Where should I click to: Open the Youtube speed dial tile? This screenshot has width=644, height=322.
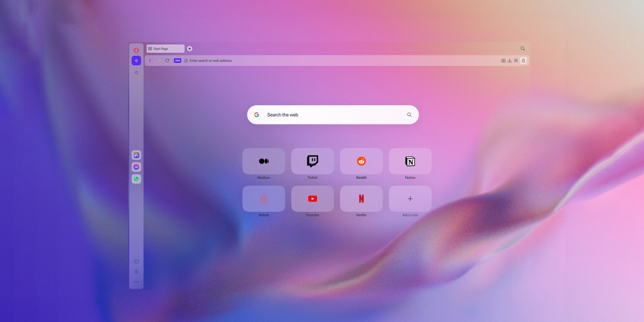(x=312, y=199)
